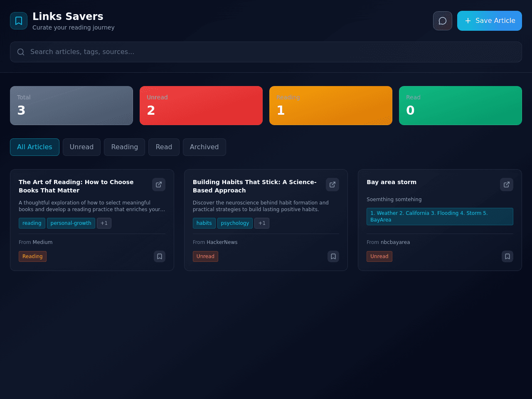
Task: Click the Save Article button
Action: pos(490,21)
